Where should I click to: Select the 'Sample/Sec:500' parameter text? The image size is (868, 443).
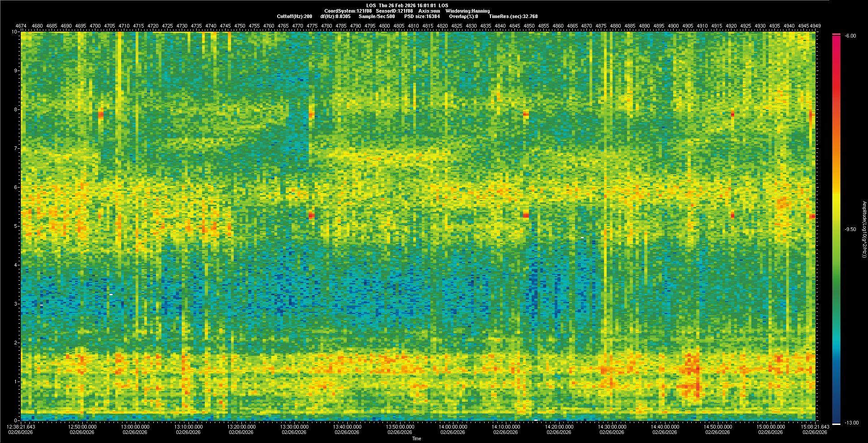point(377,16)
